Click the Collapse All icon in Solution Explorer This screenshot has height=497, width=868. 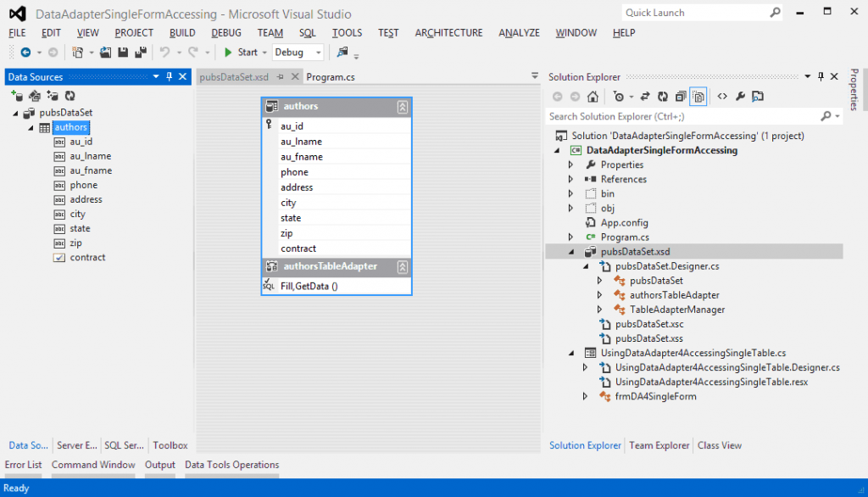coord(680,97)
